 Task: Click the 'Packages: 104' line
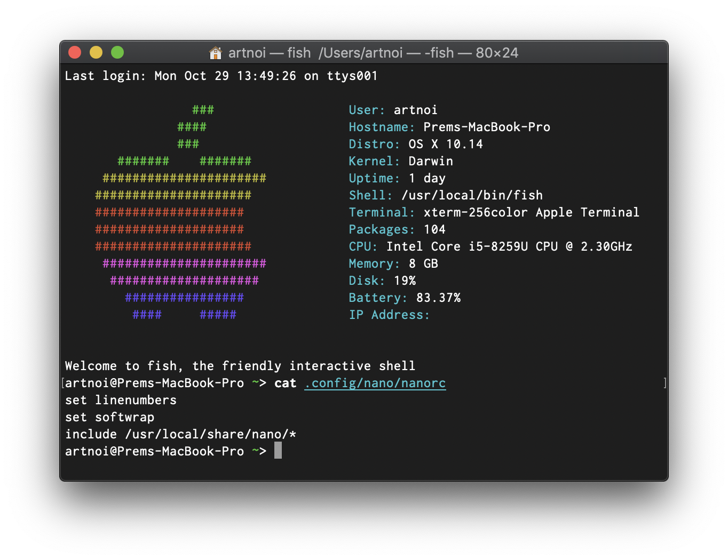point(397,229)
